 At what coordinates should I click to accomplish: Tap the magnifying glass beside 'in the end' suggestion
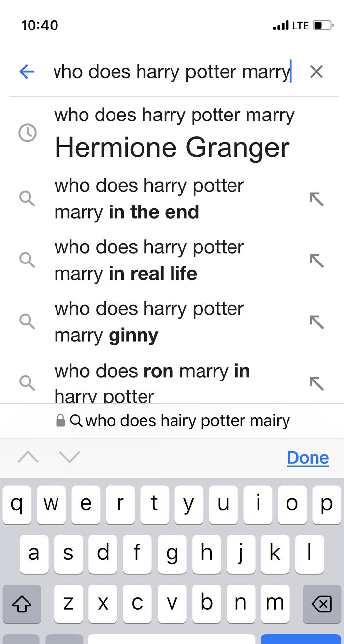(28, 199)
